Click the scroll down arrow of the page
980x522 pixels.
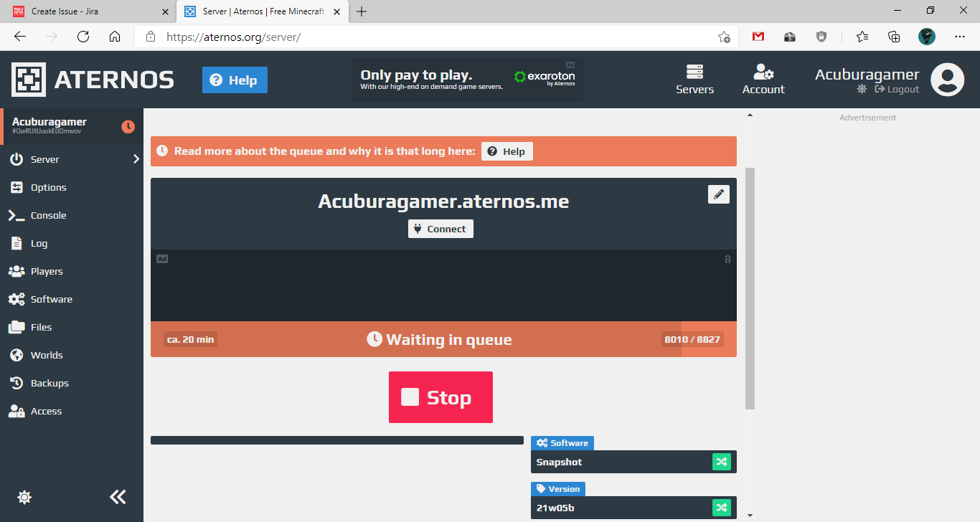point(750,515)
